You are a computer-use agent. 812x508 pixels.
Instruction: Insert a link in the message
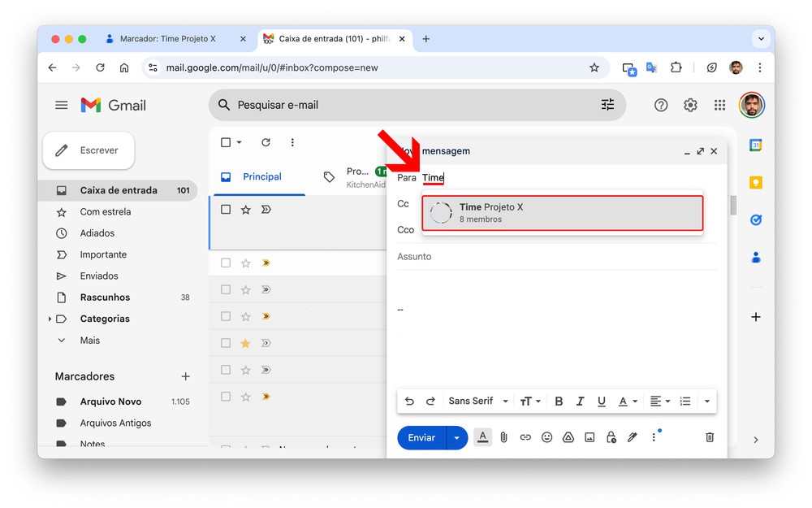[525, 437]
